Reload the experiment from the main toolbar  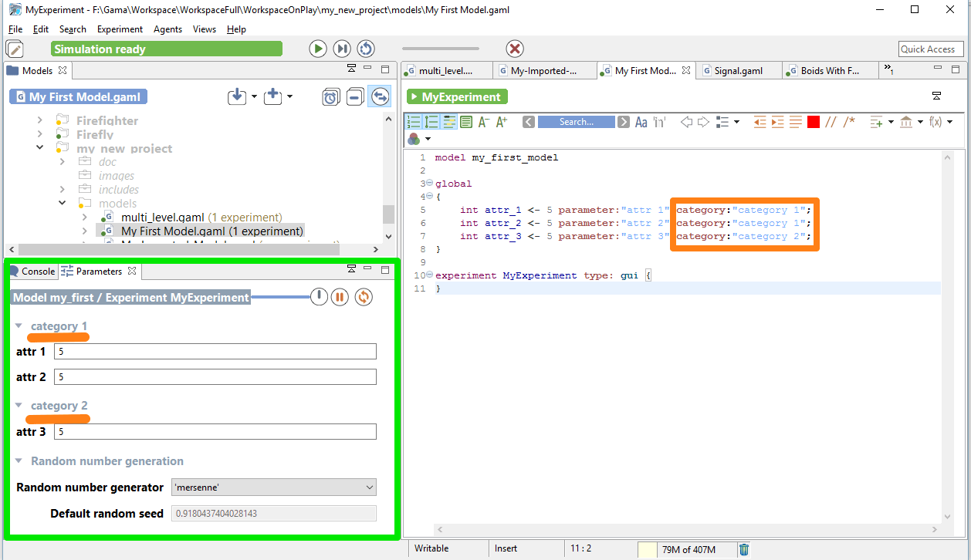366,49
